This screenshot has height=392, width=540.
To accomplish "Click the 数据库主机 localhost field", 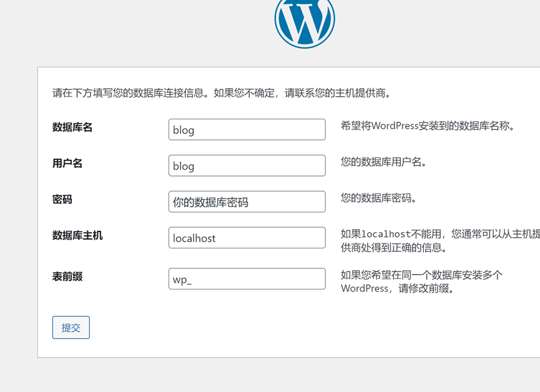I will pos(247,238).
